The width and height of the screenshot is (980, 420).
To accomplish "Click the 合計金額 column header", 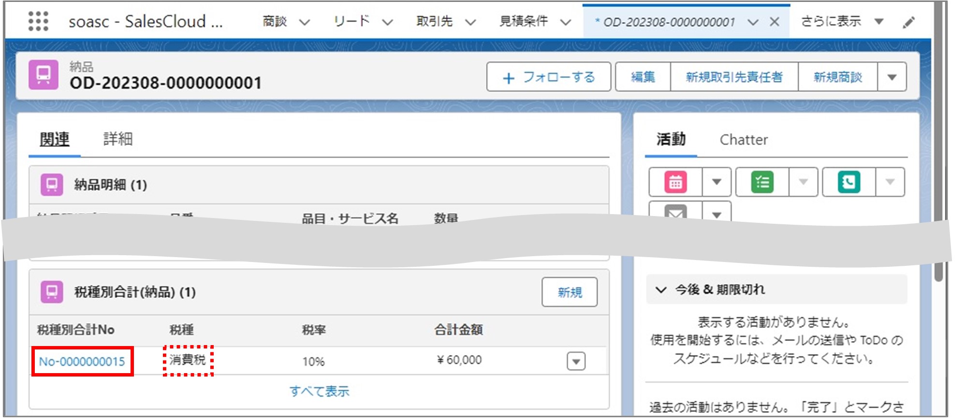I will pyautogui.click(x=458, y=330).
